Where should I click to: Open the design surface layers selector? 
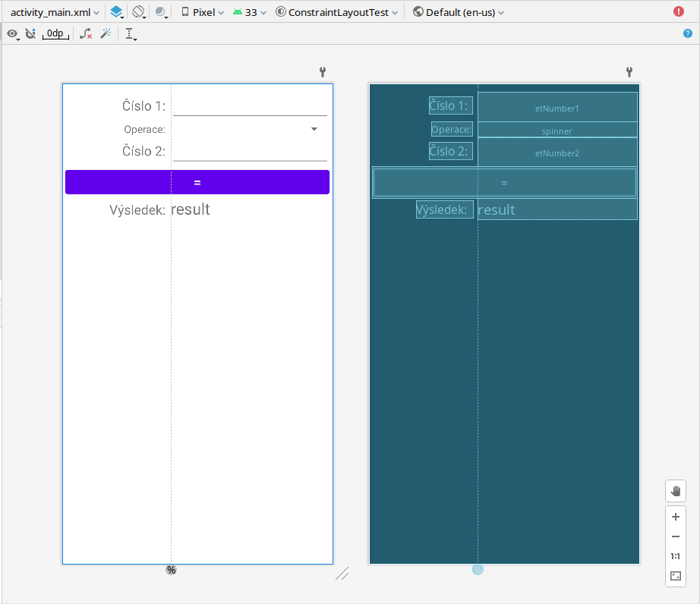[x=116, y=12]
